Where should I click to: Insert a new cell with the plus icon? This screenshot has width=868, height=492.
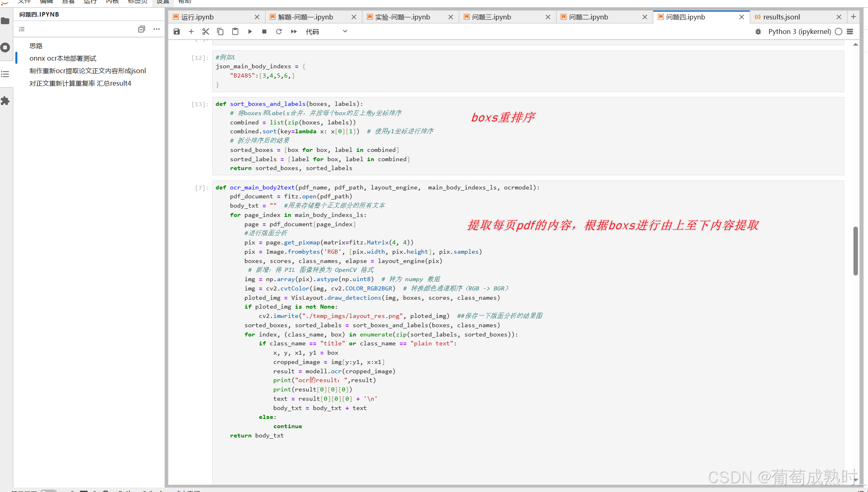click(x=191, y=32)
